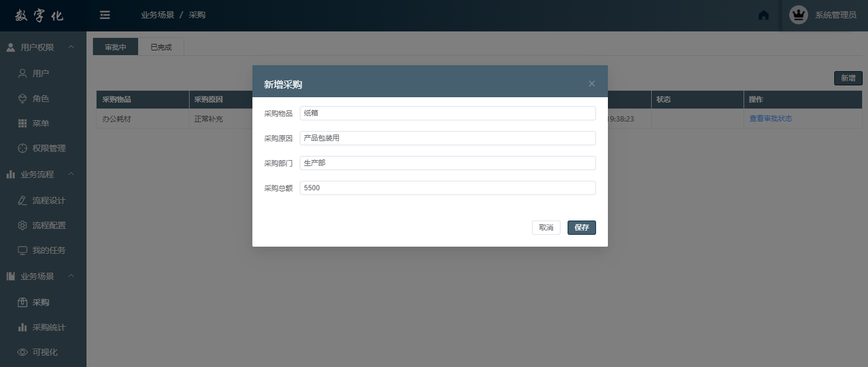Open 权限管理 in sidebar
This screenshot has width=868, height=367.
(49, 148)
